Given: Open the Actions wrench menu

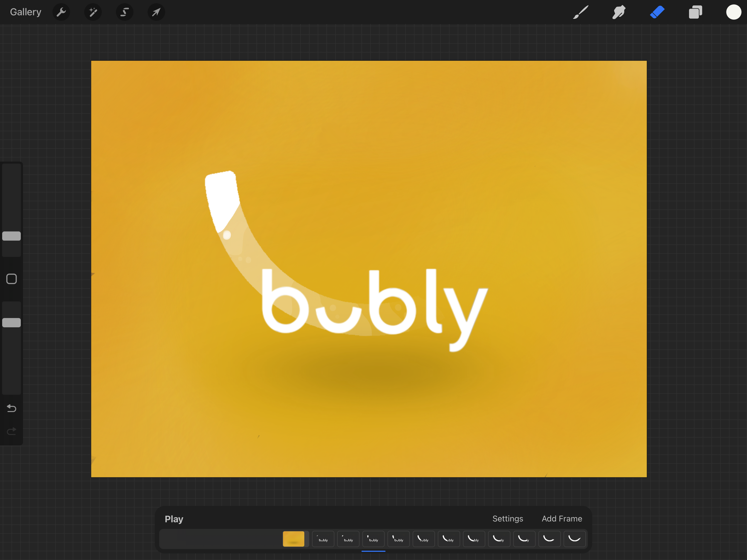Looking at the screenshot, I should (61, 12).
